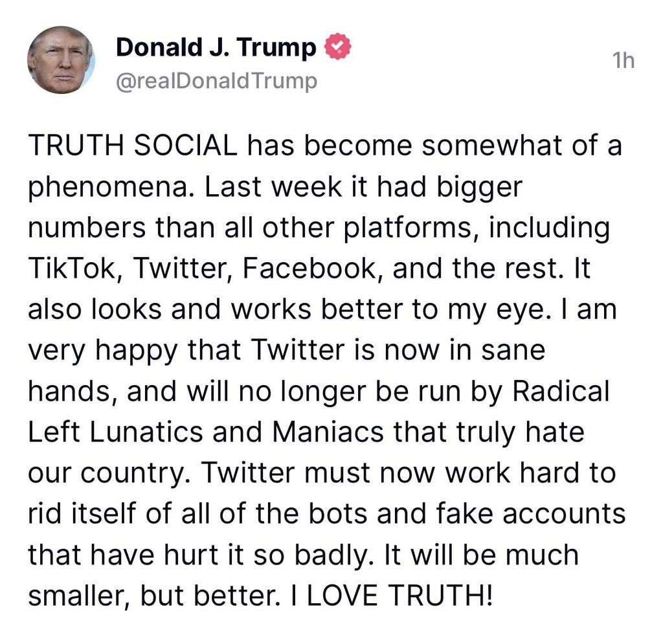Click the 1h post timestamp

tap(623, 60)
